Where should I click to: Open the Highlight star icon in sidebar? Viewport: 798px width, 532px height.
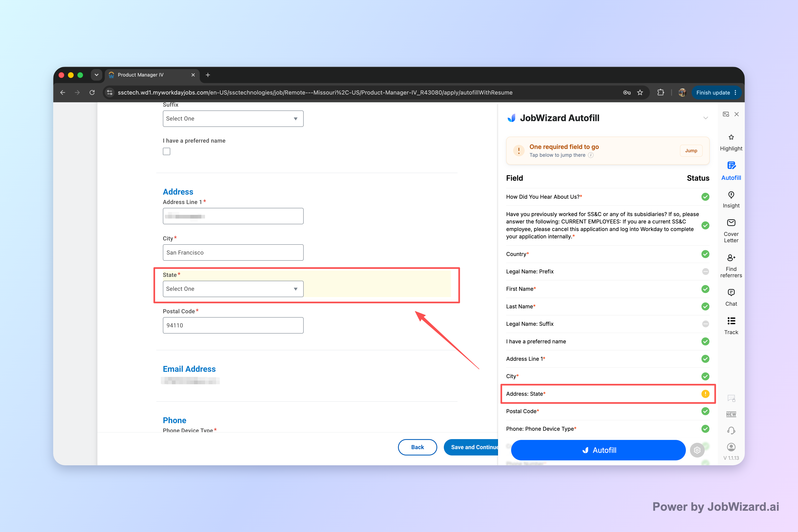click(731, 138)
